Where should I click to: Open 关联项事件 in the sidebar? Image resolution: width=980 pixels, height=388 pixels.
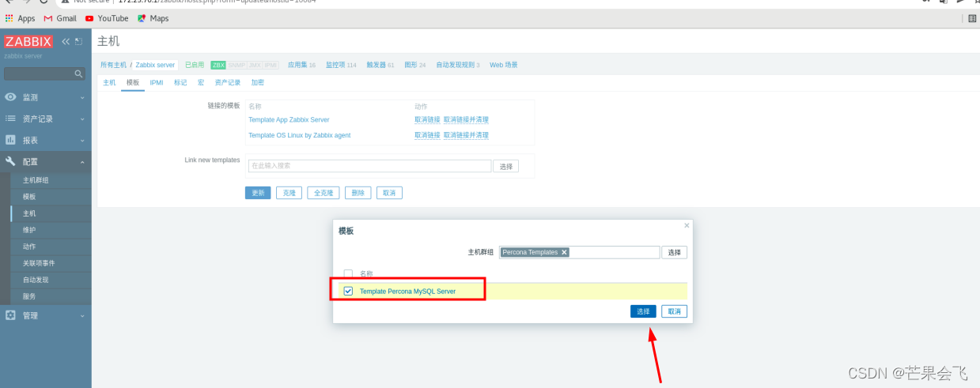point(39,263)
